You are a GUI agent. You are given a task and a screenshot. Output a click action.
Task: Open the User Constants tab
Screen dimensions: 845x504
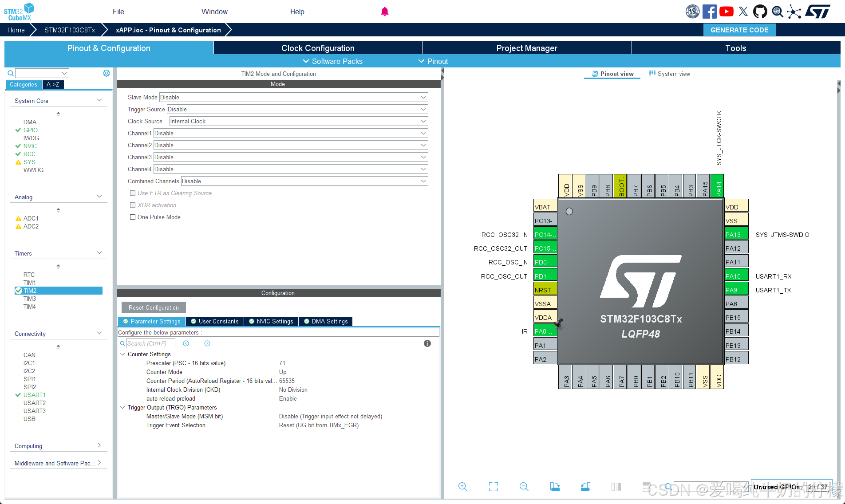click(x=215, y=321)
